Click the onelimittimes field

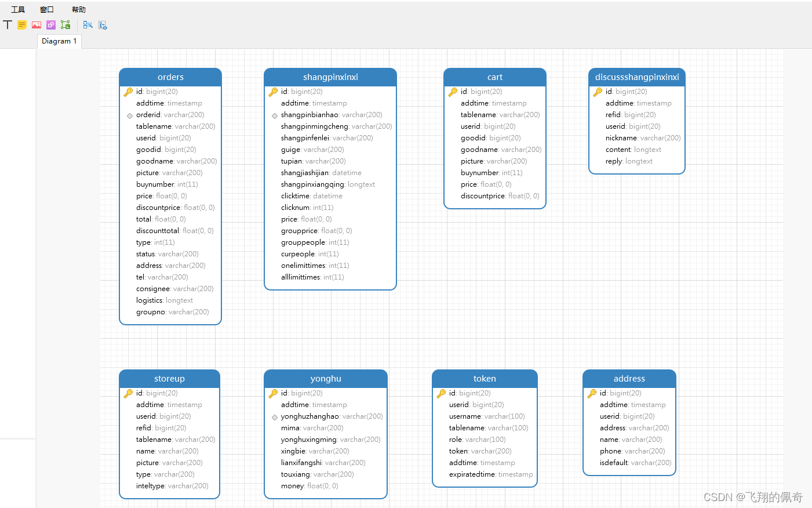pyautogui.click(x=315, y=266)
